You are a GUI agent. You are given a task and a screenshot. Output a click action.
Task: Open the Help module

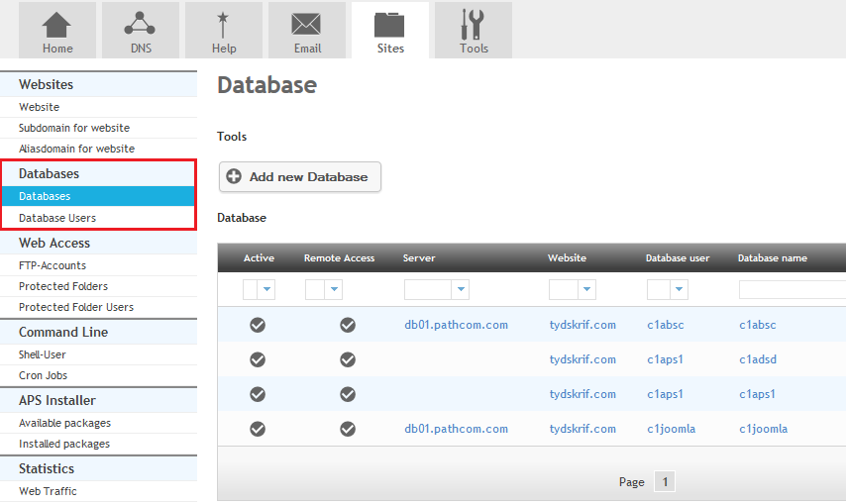pos(223,30)
